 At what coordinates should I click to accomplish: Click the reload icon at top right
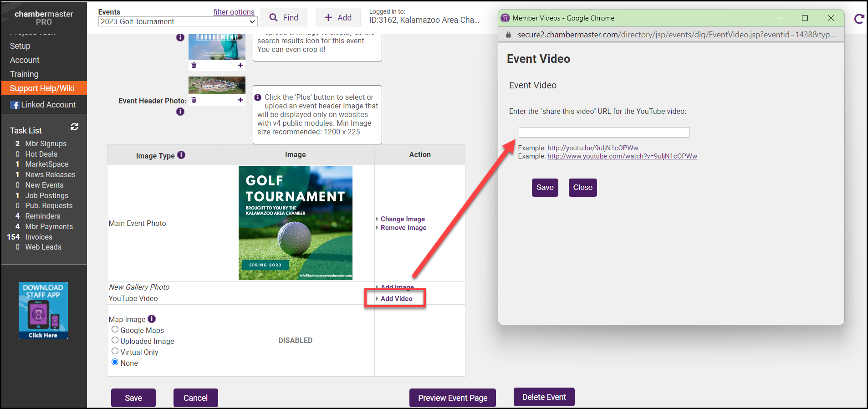click(859, 19)
